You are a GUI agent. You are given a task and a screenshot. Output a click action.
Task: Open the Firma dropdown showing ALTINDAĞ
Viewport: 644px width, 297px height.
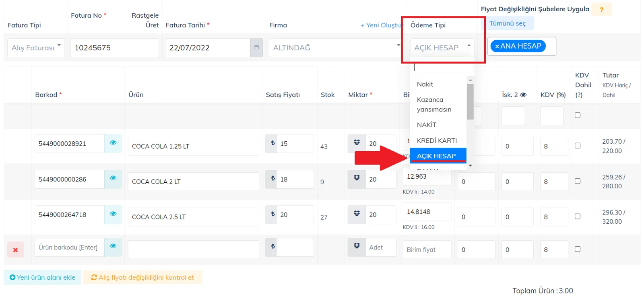(x=335, y=47)
